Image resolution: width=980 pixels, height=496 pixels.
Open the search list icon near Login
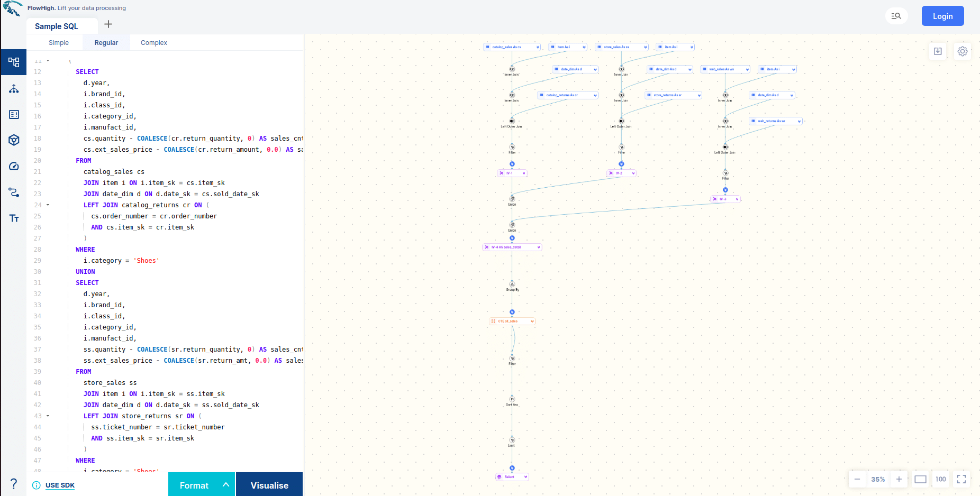(896, 16)
